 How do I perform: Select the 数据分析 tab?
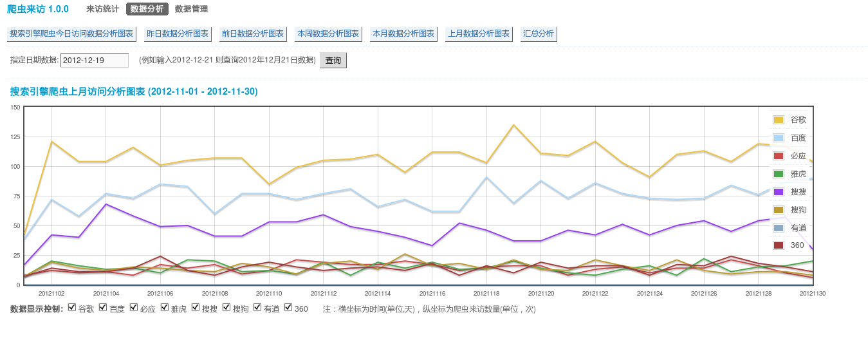[147, 9]
